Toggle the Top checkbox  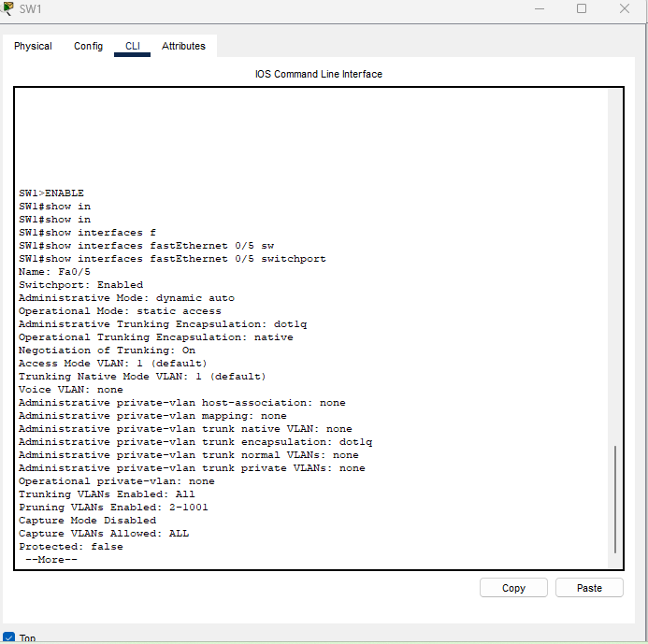click(x=9, y=637)
